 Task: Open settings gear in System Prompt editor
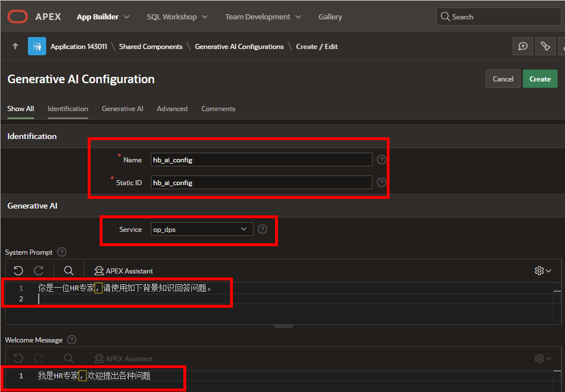[x=543, y=271]
